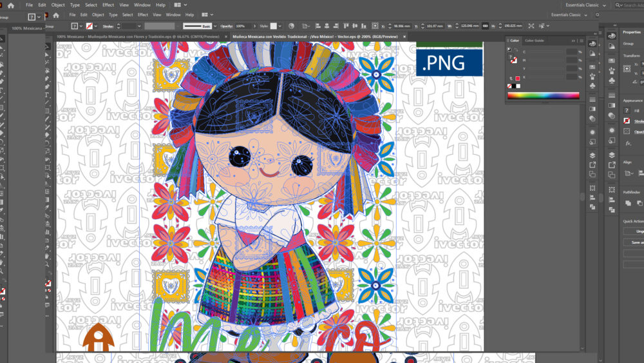644x363 pixels.
Task: Open inner Essentials Classic workspace dropdown
Action: [x=569, y=15]
